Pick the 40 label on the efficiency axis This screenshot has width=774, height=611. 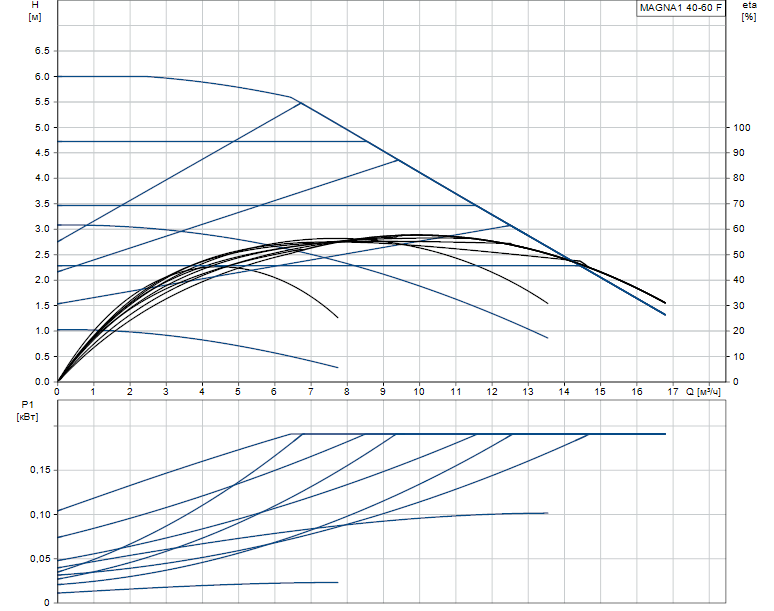pyautogui.click(x=739, y=280)
